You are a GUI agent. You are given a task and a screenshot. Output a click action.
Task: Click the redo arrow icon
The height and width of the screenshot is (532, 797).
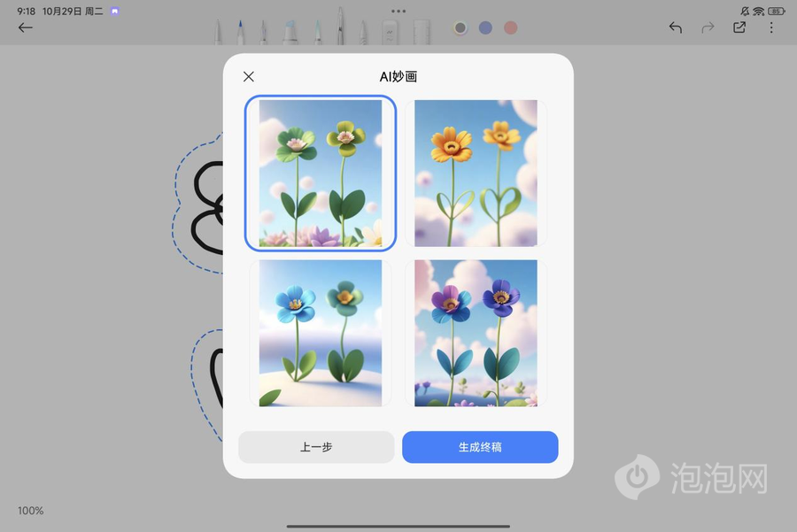point(708,27)
